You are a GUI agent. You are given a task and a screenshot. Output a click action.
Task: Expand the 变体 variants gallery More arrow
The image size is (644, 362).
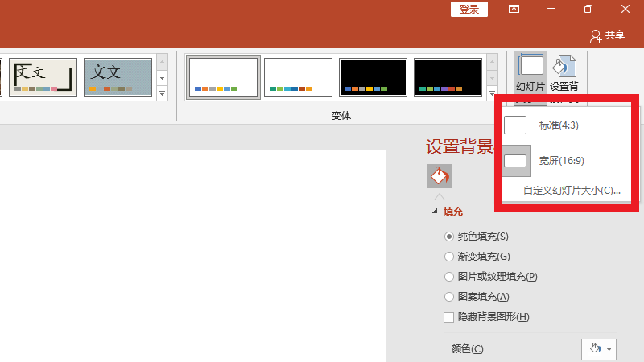(x=493, y=93)
